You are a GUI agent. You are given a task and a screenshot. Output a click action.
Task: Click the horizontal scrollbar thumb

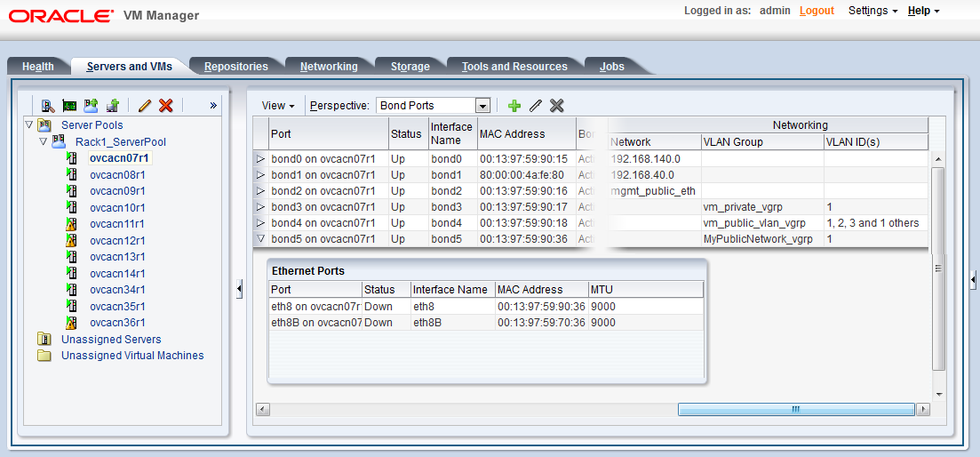796,410
